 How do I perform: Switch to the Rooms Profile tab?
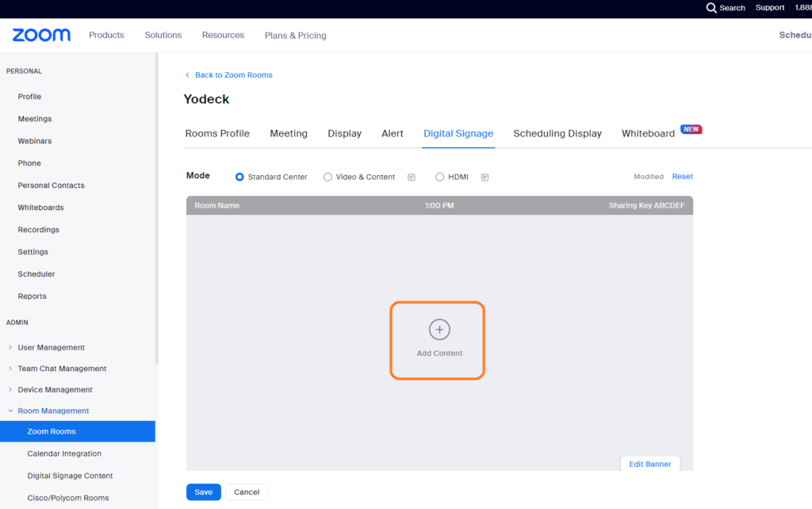217,133
